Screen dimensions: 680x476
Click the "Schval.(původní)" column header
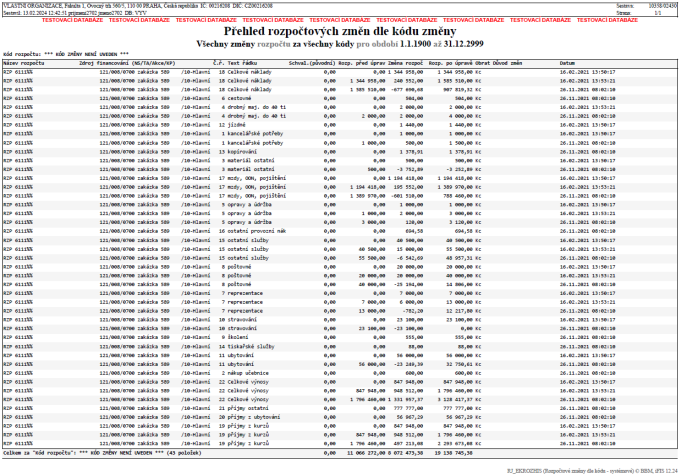tap(312, 63)
